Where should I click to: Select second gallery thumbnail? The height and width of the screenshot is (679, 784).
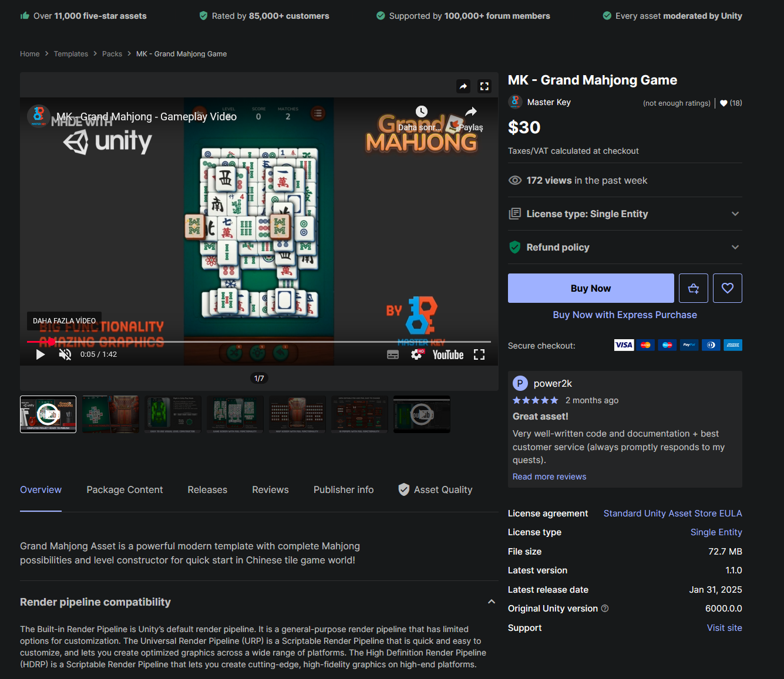pyautogui.click(x=110, y=414)
